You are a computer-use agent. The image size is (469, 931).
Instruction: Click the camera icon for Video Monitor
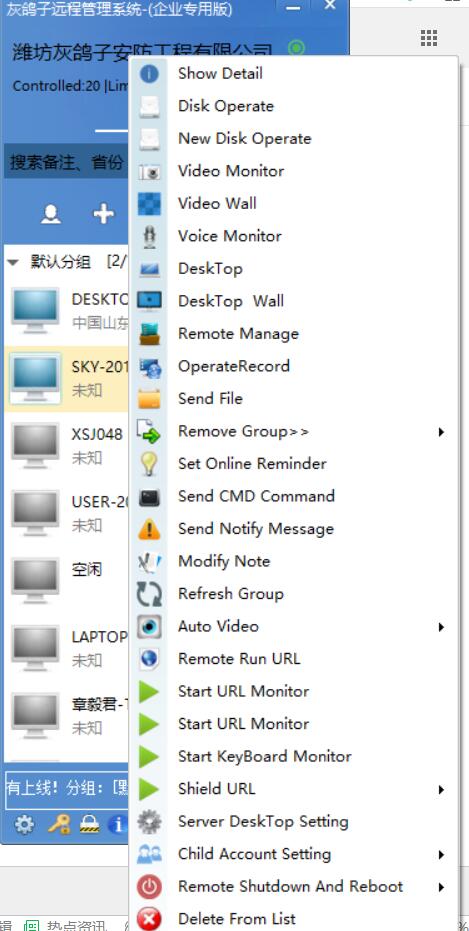pyautogui.click(x=149, y=172)
